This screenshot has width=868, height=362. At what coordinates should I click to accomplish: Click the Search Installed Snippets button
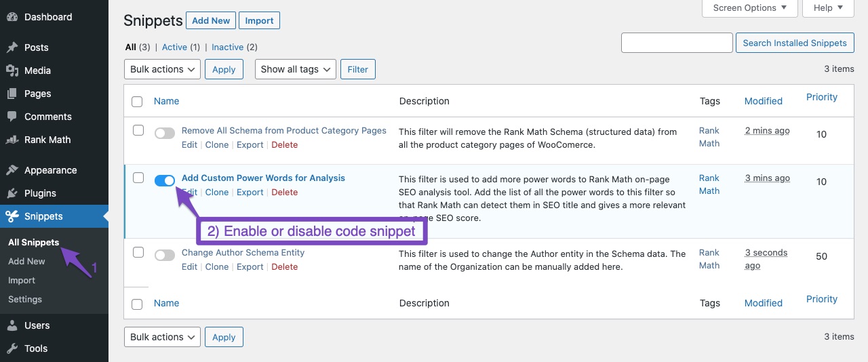[795, 43]
